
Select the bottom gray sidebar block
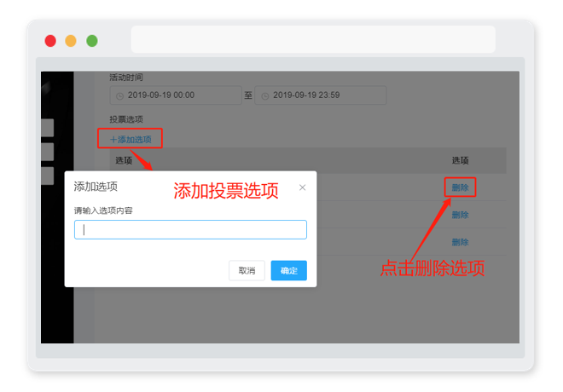48,176
